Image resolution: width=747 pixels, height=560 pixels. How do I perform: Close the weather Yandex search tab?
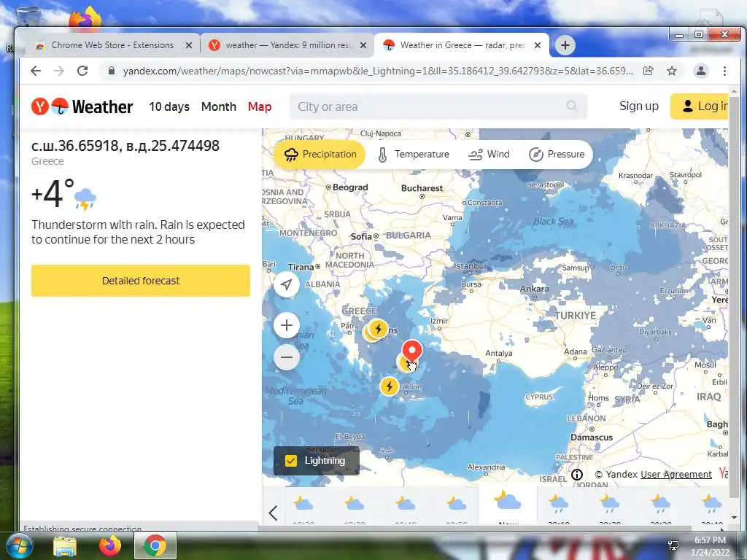pos(363,45)
